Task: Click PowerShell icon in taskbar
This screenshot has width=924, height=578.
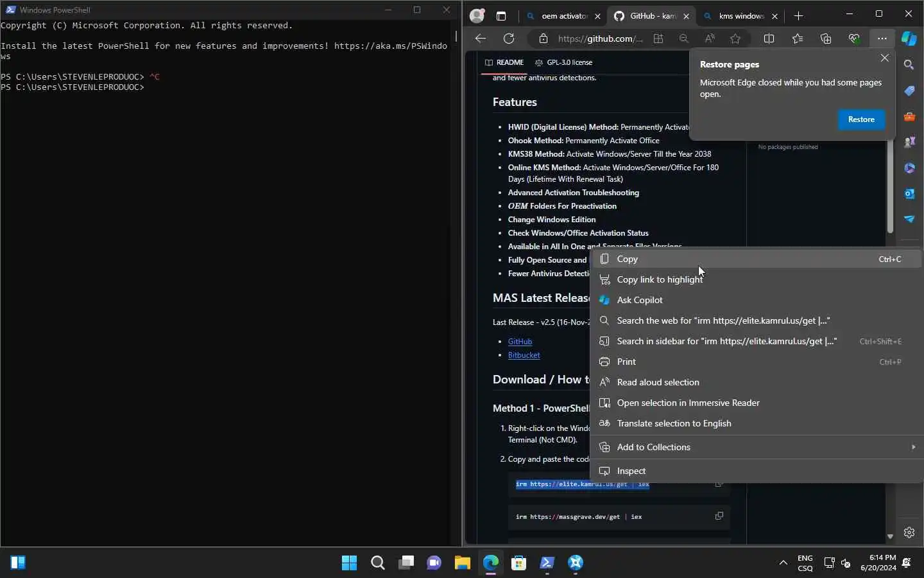Action: (x=547, y=563)
